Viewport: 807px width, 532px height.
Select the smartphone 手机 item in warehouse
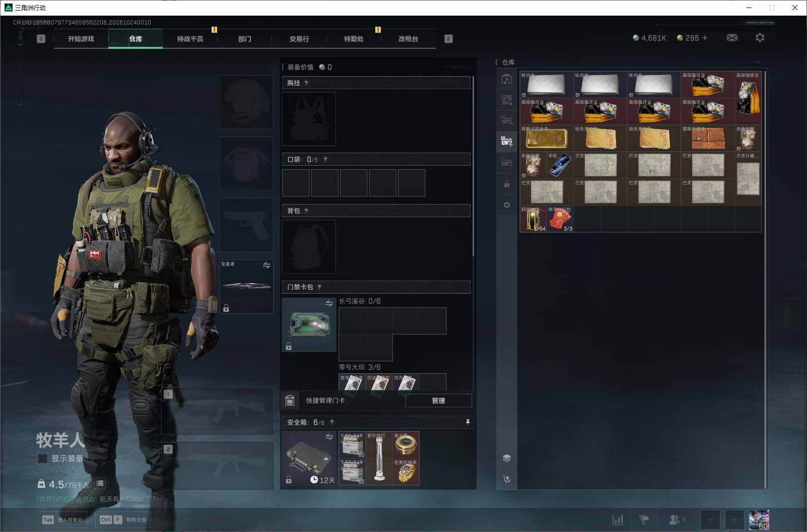pos(560,165)
